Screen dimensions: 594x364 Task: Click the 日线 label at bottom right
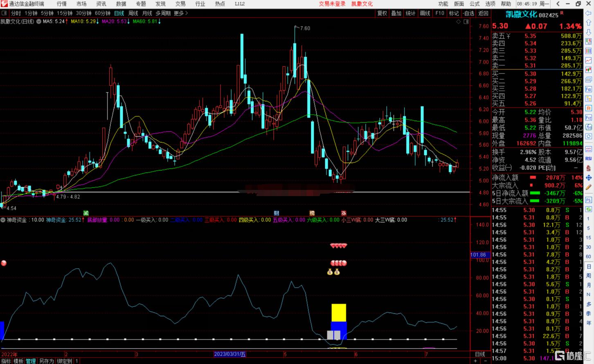tap(480, 354)
